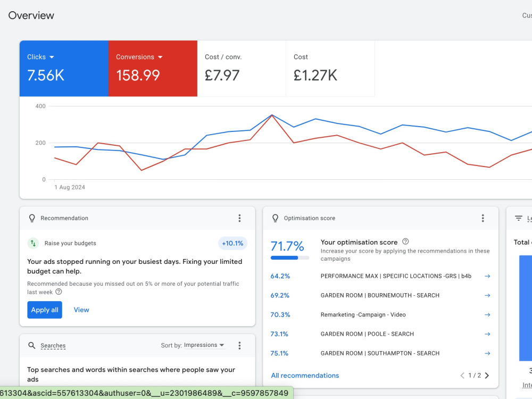This screenshot has height=399, width=532.
Task: Click arrow for GARDEN ROOM BOURNEMOUTH row
Action: pyautogui.click(x=487, y=295)
